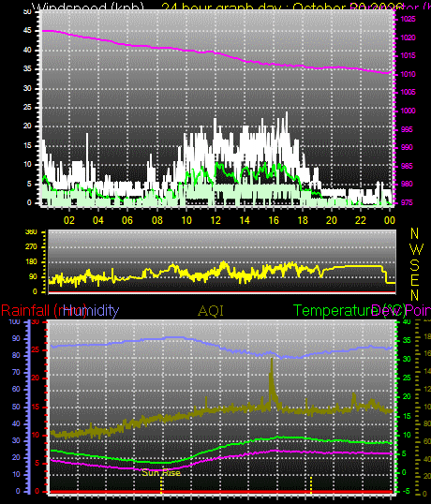Click hour label 06 on time axis

[127, 220]
